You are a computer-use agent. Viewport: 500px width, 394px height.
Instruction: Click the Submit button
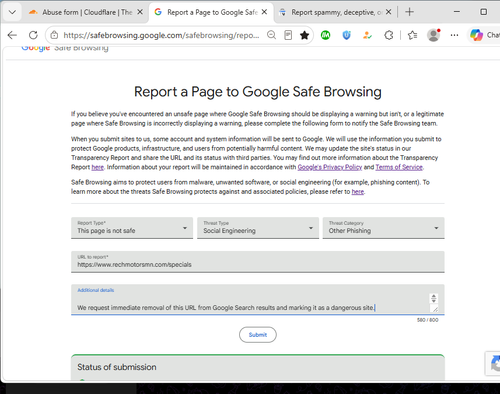point(258,335)
